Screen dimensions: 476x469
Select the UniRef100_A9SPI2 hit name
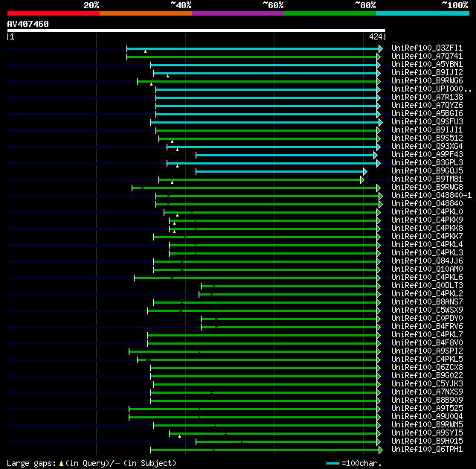click(427, 351)
